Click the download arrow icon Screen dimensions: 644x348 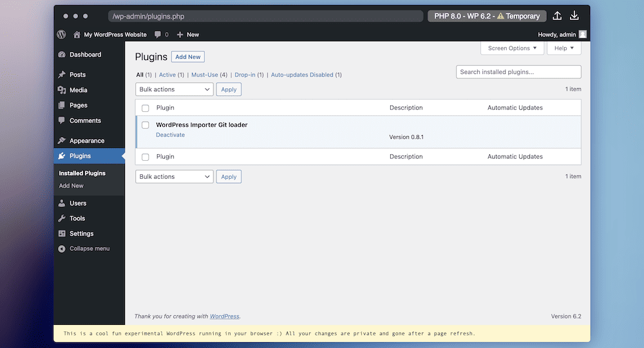coord(574,16)
